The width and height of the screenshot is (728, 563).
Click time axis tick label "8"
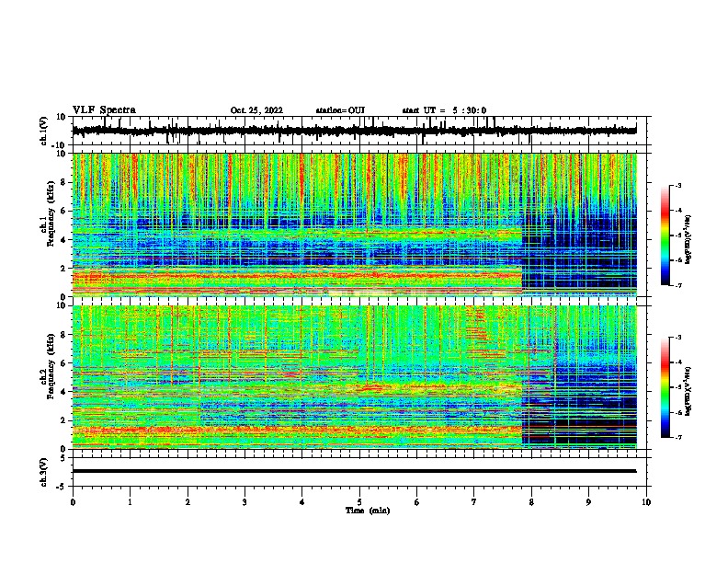click(x=531, y=502)
